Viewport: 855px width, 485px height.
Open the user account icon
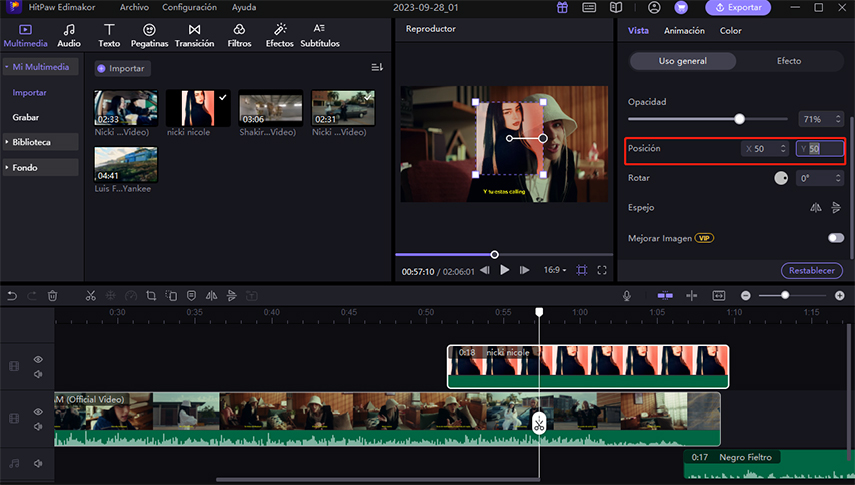654,8
